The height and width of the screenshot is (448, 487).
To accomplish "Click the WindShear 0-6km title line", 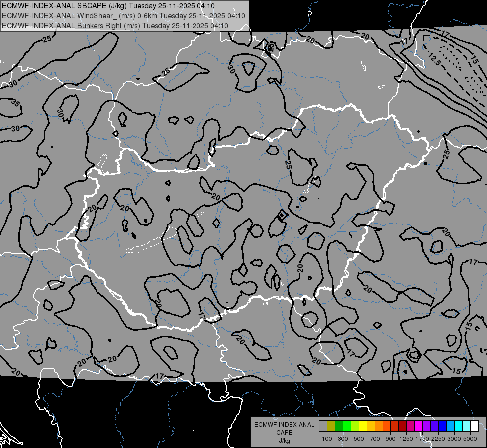I will tap(123, 16).
